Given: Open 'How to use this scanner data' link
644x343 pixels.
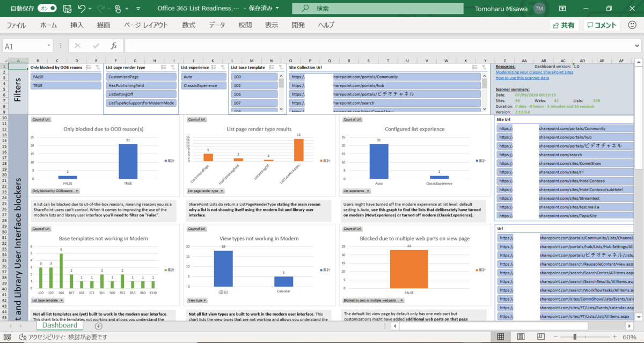Looking at the screenshot, I should pos(522,78).
